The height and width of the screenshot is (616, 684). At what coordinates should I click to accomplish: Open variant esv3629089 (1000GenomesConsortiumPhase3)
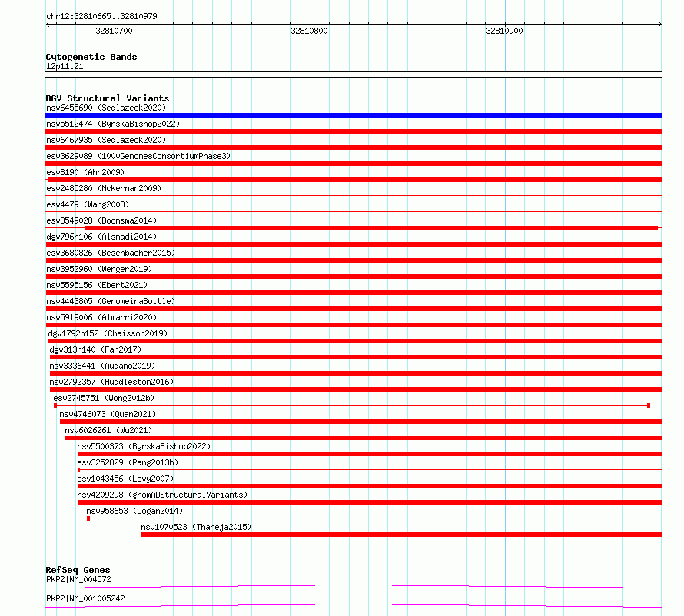[138, 156]
